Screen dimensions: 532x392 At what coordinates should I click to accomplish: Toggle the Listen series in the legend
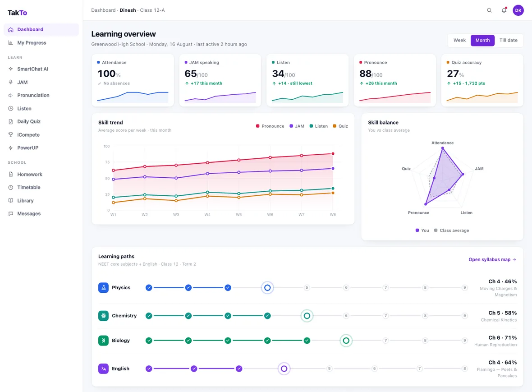(x=319, y=126)
